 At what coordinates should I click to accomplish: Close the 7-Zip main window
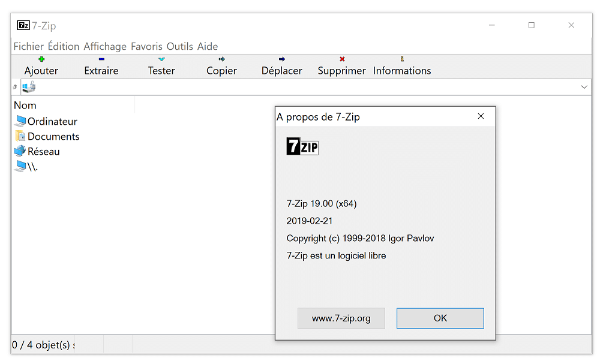571,25
